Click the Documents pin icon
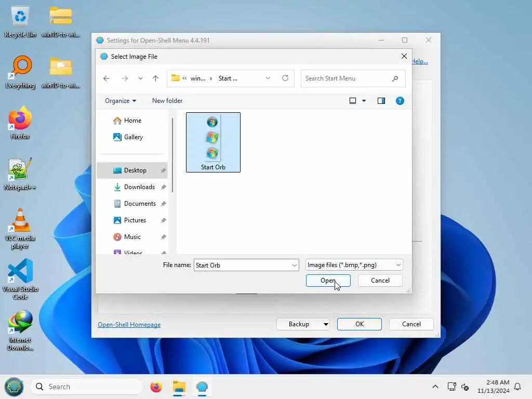The image size is (532, 399). point(163,204)
